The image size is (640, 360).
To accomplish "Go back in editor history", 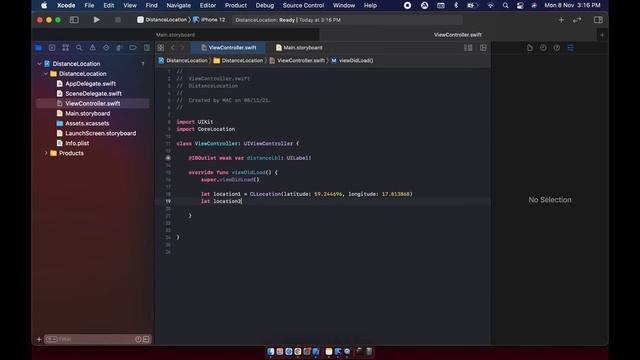I will tap(173, 48).
